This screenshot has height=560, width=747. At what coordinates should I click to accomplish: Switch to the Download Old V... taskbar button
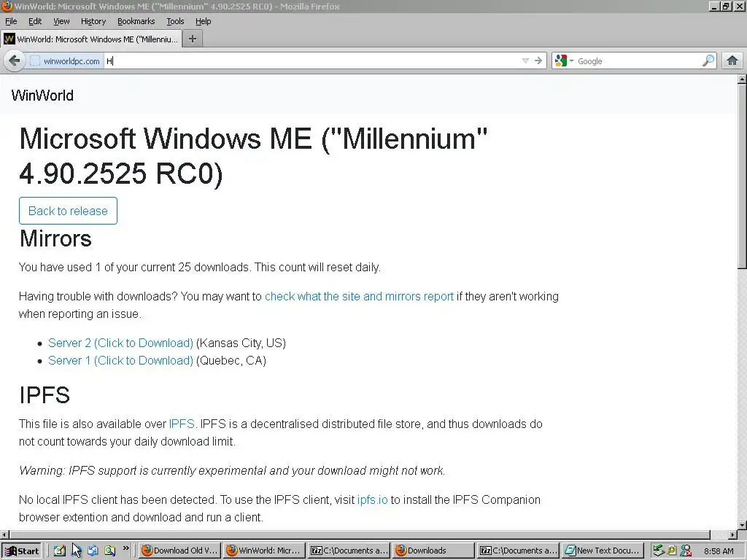[179, 551]
